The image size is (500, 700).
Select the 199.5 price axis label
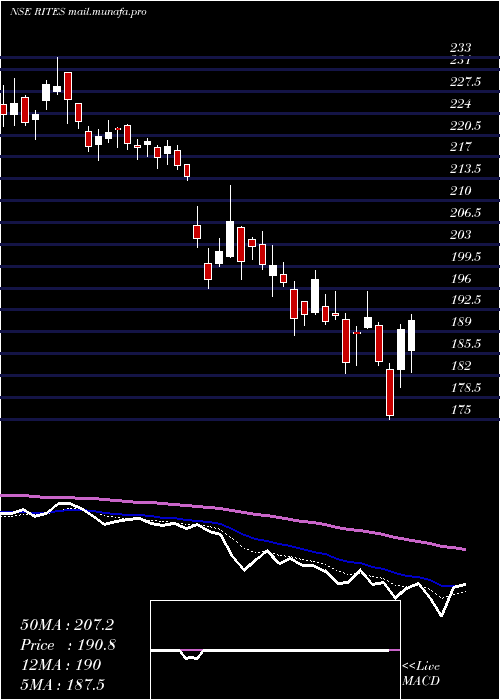(x=465, y=257)
